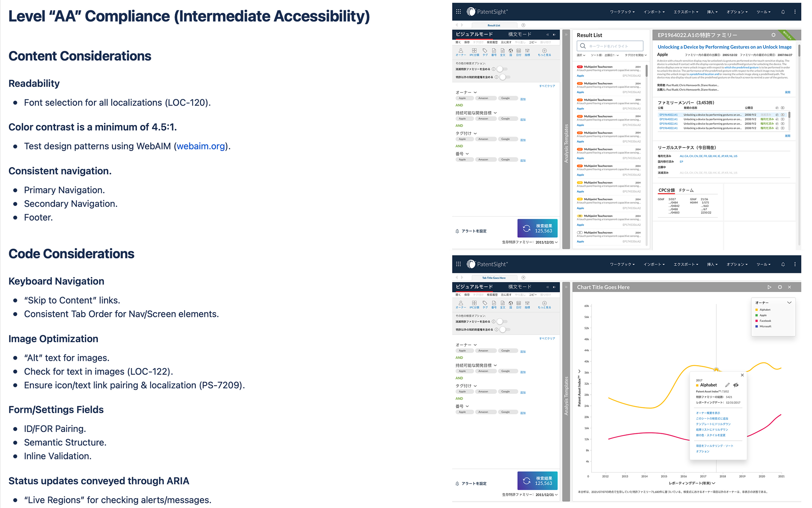
Task: Click the Result List vertical scrollbar
Action: (647, 155)
